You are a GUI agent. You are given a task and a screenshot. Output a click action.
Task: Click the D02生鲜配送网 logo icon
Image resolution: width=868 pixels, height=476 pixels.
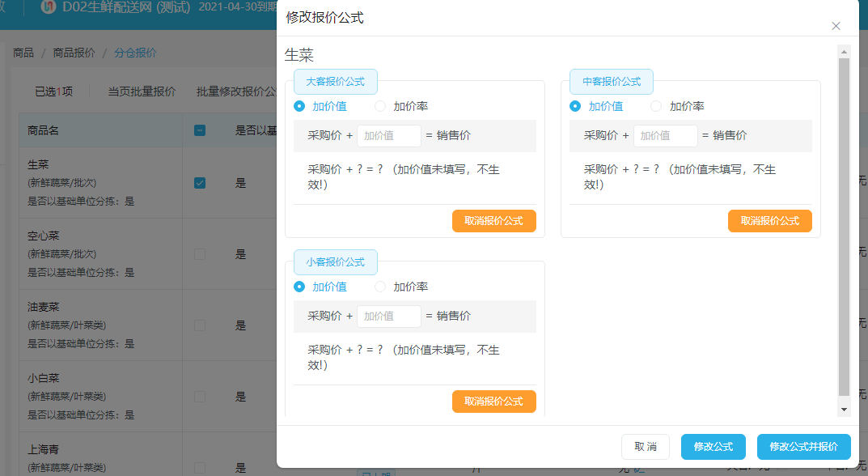click(x=49, y=7)
